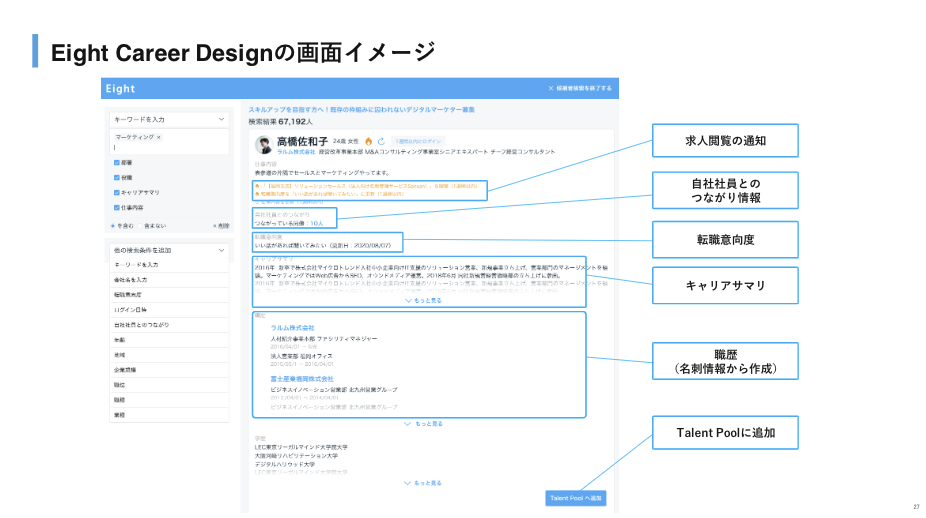Open 高橋佐和子's profile photo

(263, 144)
